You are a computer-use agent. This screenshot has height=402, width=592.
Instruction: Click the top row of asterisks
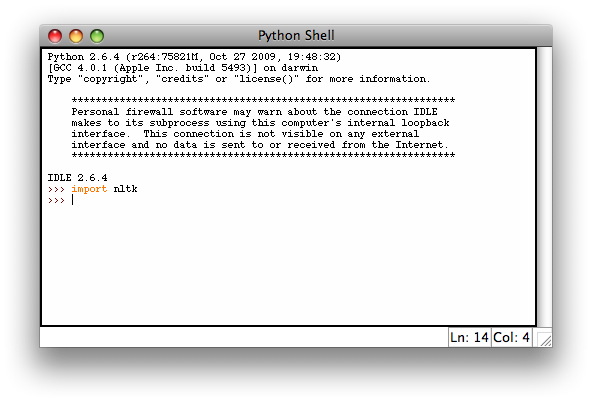click(263, 100)
